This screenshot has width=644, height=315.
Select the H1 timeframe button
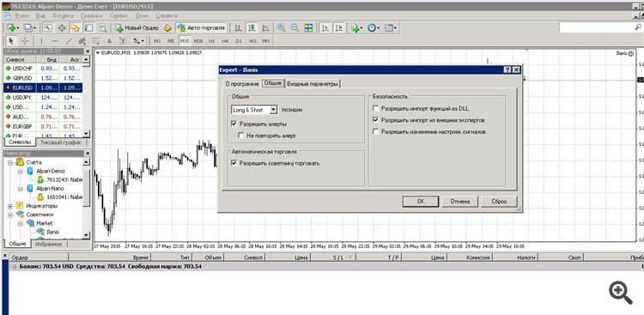tap(211, 41)
